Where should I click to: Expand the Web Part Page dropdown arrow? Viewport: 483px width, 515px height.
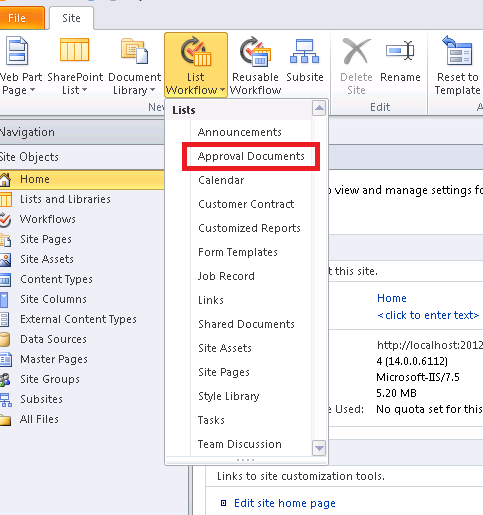32,90
